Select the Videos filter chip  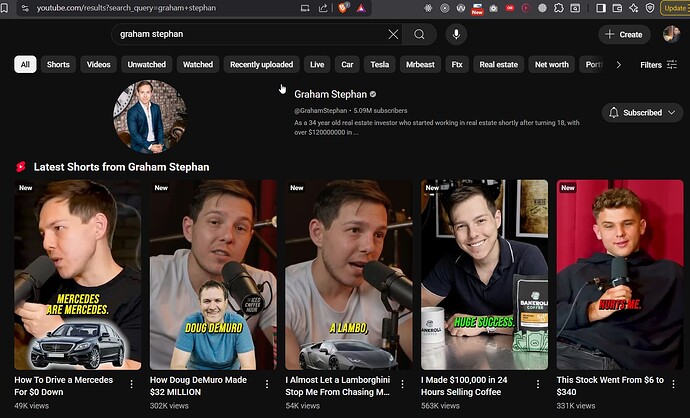tap(99, 64)
